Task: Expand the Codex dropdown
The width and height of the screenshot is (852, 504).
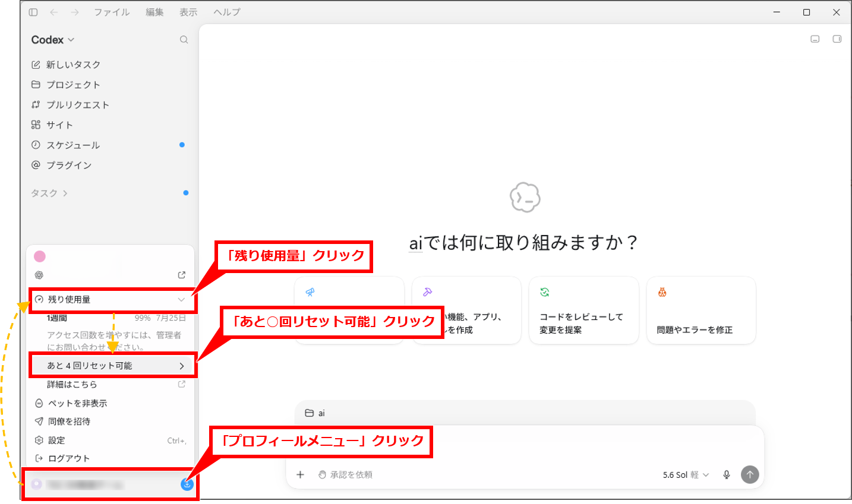Action: pyautogui.click(x=53, y=40)
